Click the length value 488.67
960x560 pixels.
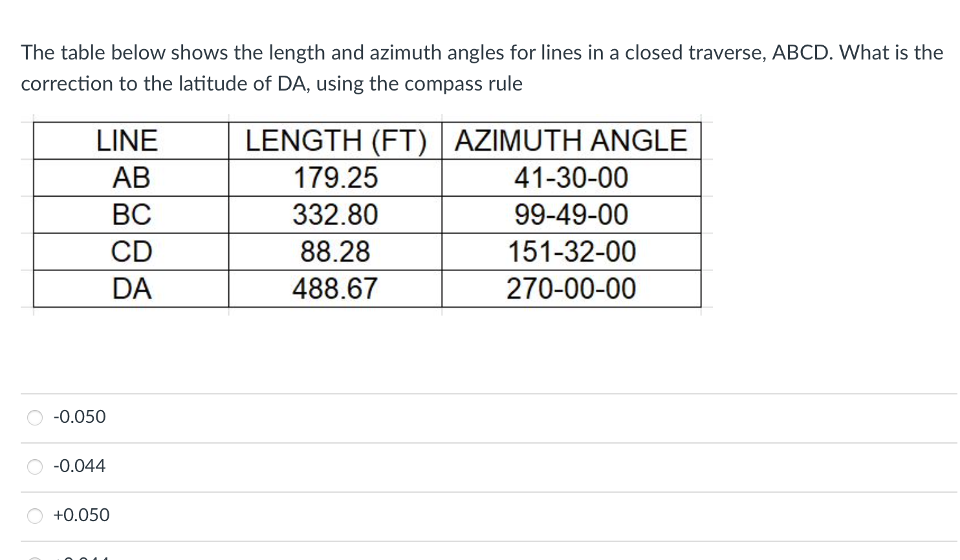pos(336,289)
